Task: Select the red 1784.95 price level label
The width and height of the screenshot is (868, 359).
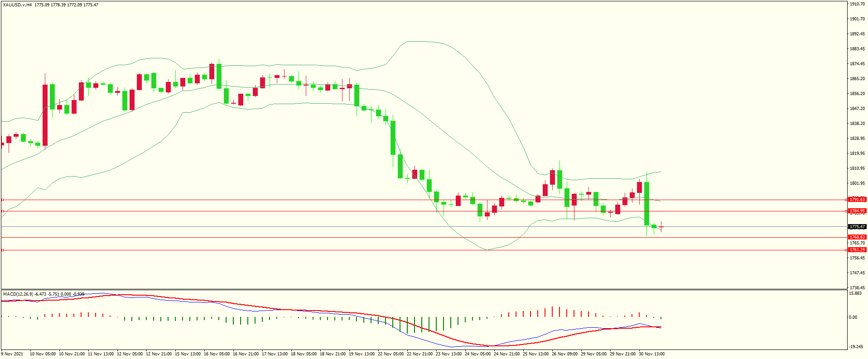Action: pos(857,211)
